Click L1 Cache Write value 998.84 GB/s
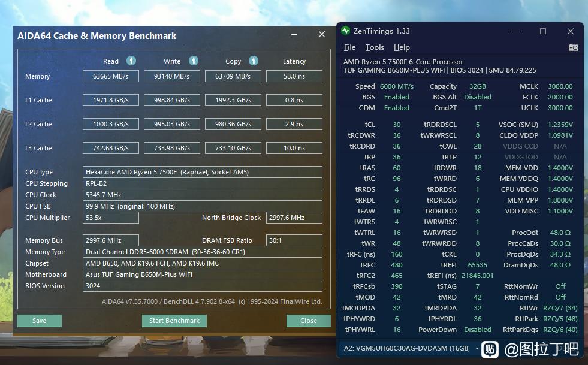588x365 pixels. tap(172, 100)
